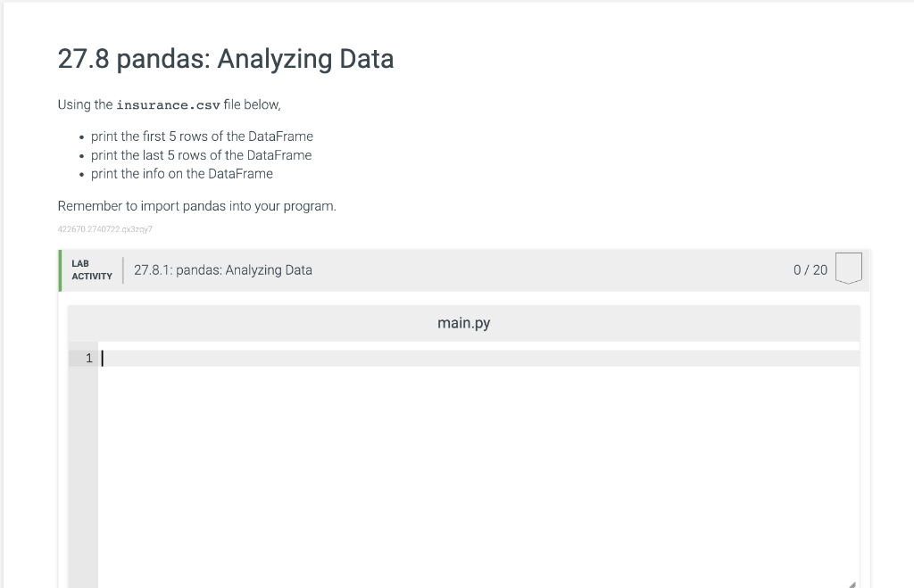Click the completion badge icon beside 0 / 20
The width and height of the screenshot is (914, 588).
tap(848, 268)
